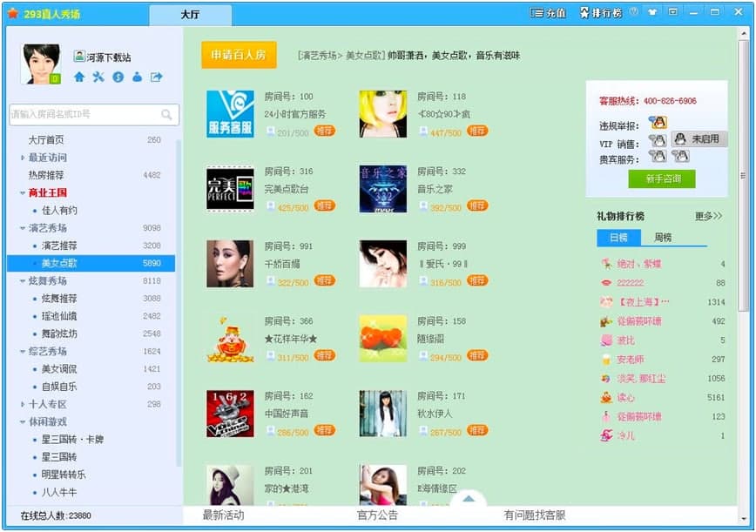Collapse 炫舞秀场 category
Image resolution: width=756 pixels, height=532 pixels.
[22, 281]
